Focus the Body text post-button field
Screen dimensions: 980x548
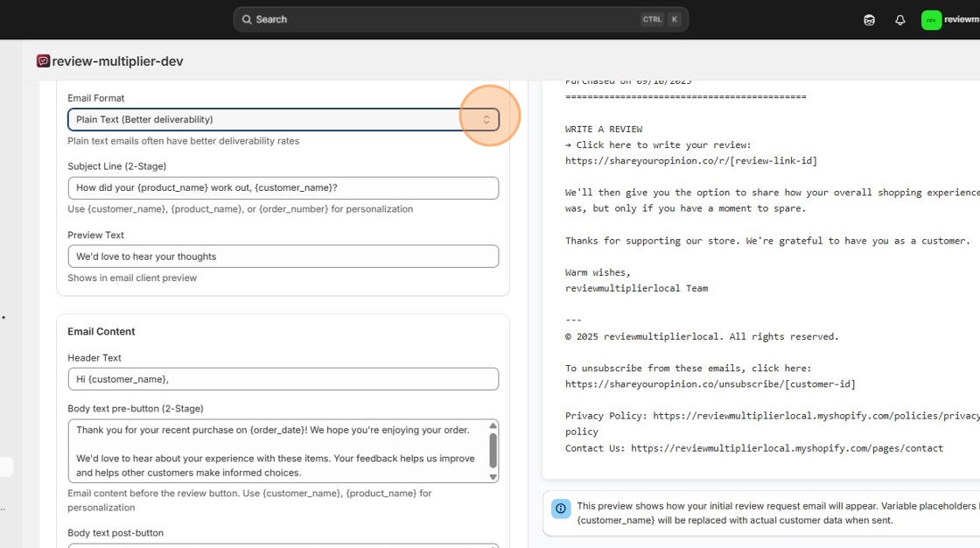click(283, 546)
